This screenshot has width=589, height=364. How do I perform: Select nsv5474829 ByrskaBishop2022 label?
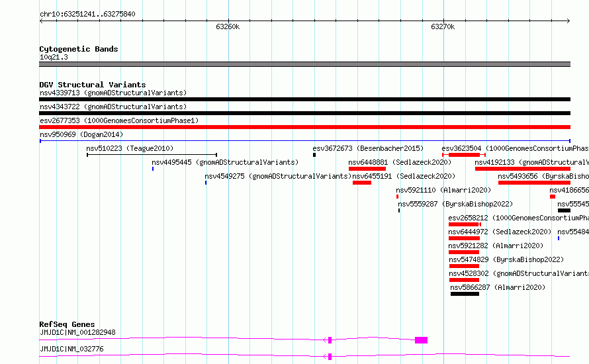(506, 259)
